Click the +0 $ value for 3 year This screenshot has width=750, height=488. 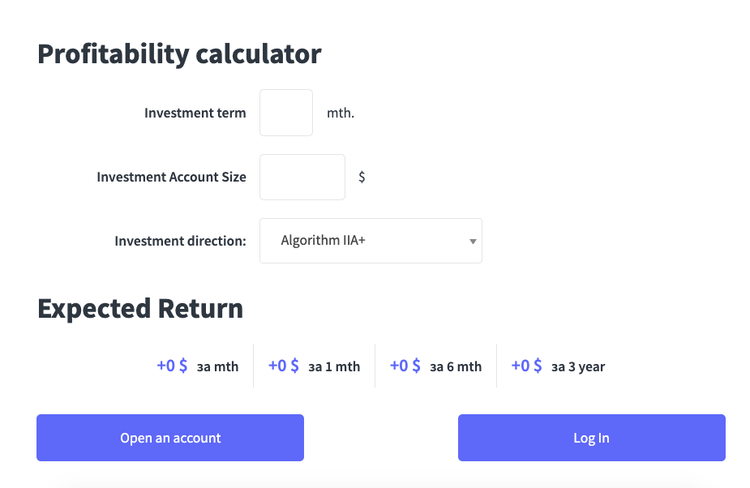click(527, 366)
